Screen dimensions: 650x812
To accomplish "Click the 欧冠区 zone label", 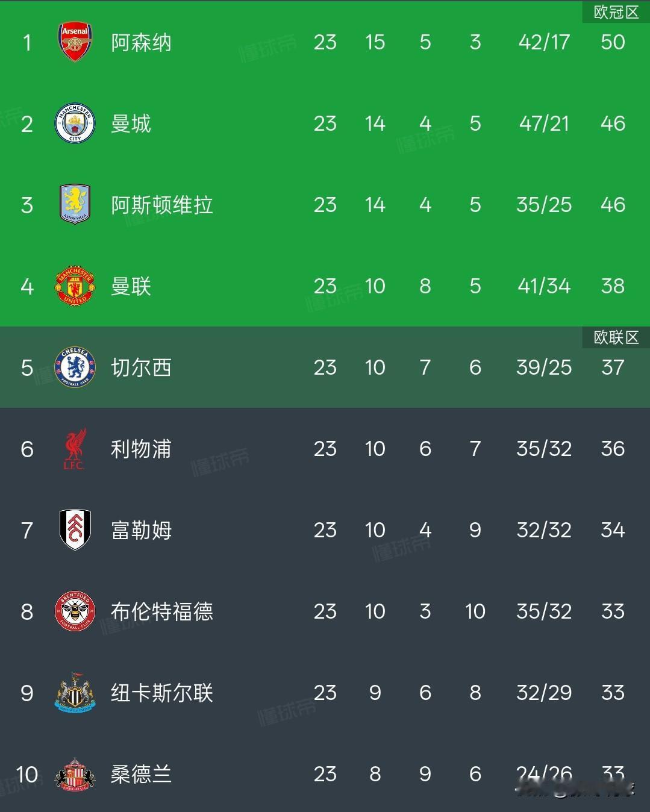I will [x=616, y=12].
